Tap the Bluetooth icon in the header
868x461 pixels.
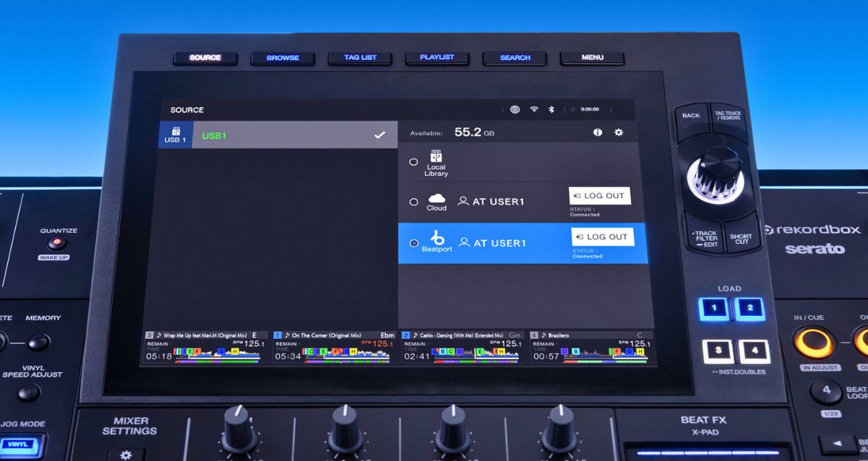coord(552,110)
